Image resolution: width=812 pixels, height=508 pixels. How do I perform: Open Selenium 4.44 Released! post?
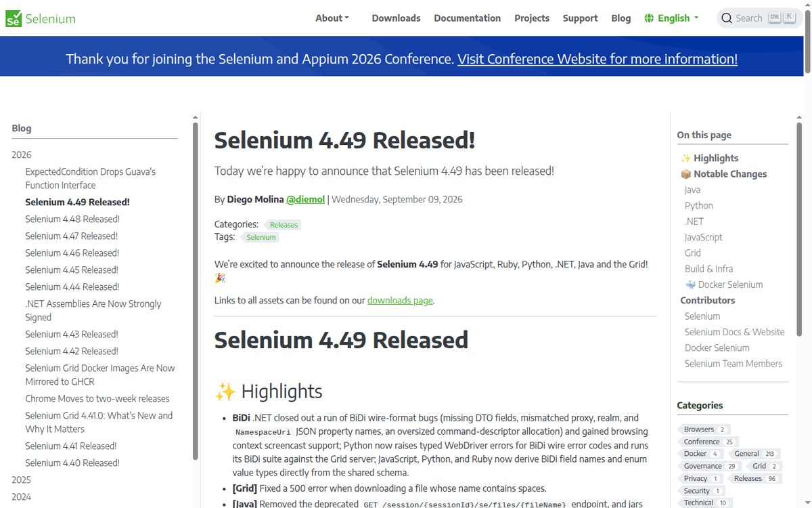[72, 287]
